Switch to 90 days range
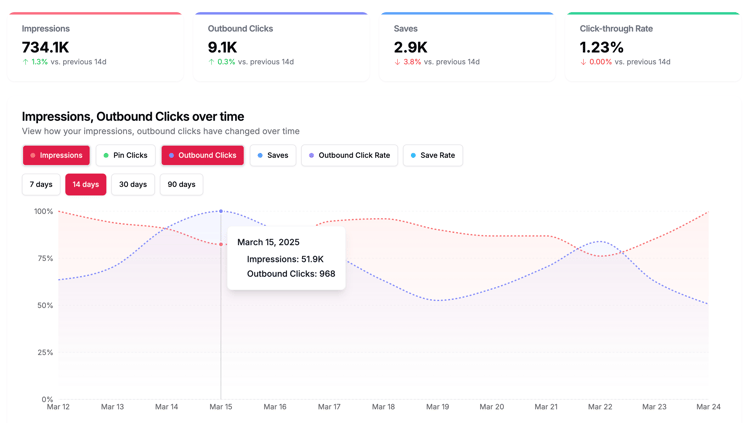Image resolution: width=750 pixels, height=423 pixels. [x=181, y=185]
